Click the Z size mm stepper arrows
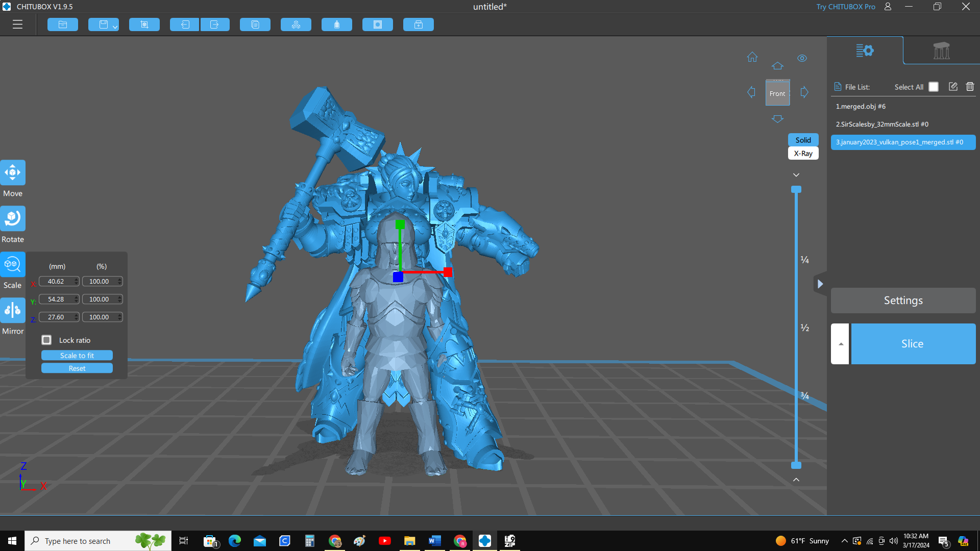Screen dimensions: 980x551 point(77,317)
